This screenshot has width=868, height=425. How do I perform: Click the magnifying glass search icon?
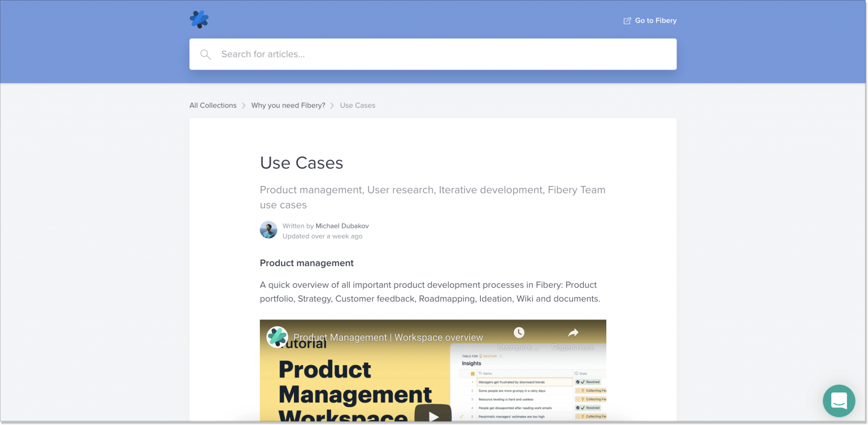click(x=206, y=54)
